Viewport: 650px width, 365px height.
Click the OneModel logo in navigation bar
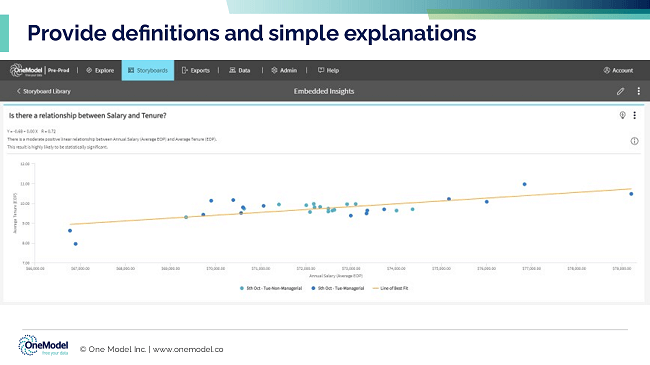(x=26, y=70)
